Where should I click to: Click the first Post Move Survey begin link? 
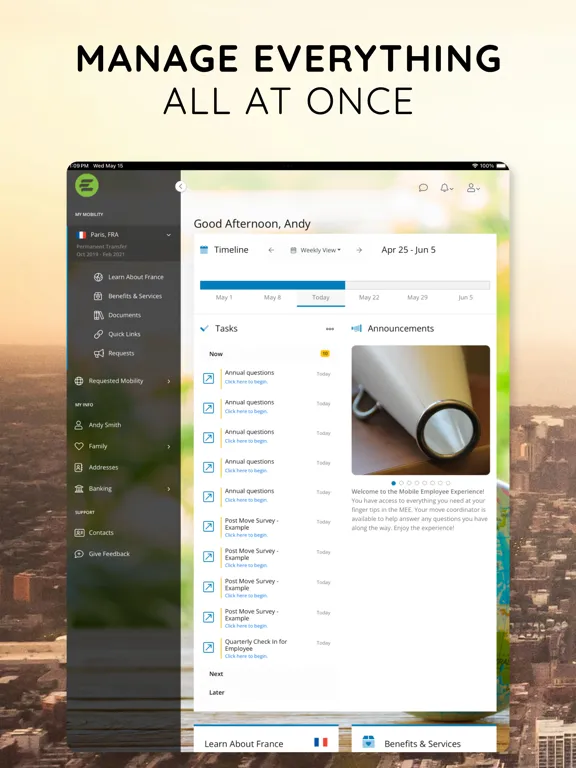pos(246,535)
